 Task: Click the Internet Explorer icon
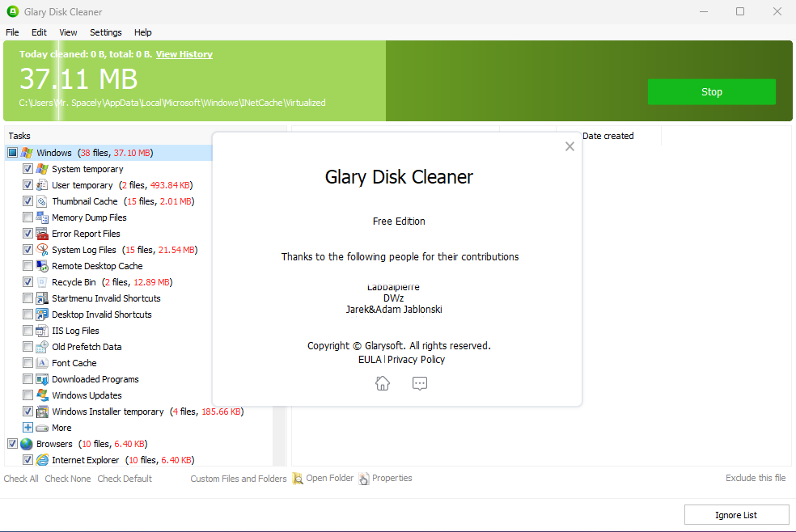[42, 460]
